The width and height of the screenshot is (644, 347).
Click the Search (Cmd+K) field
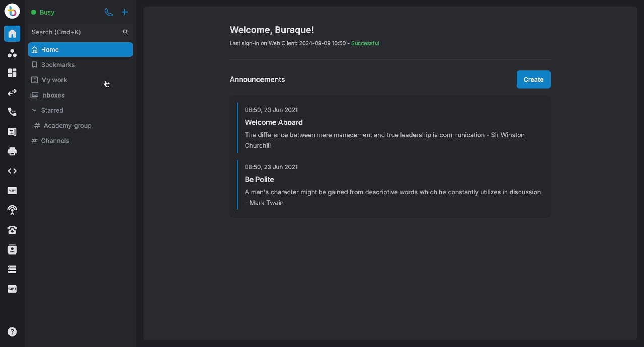click(75, 32)
